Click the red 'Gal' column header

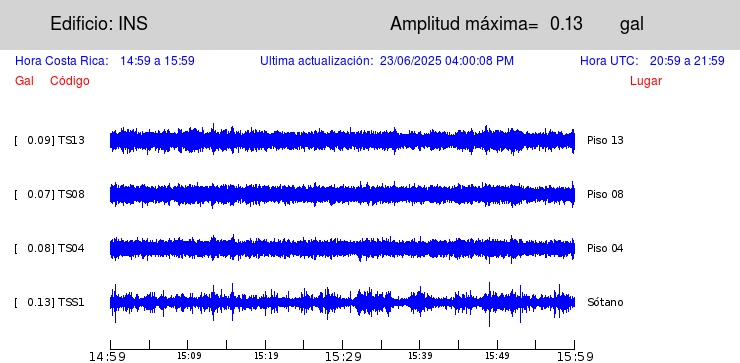24,81
